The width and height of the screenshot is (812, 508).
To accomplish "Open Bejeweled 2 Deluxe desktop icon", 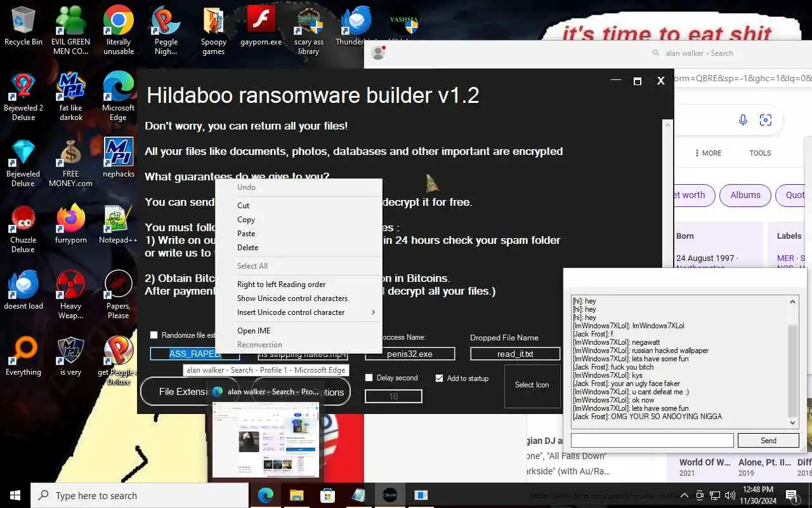I will point(23,97).
